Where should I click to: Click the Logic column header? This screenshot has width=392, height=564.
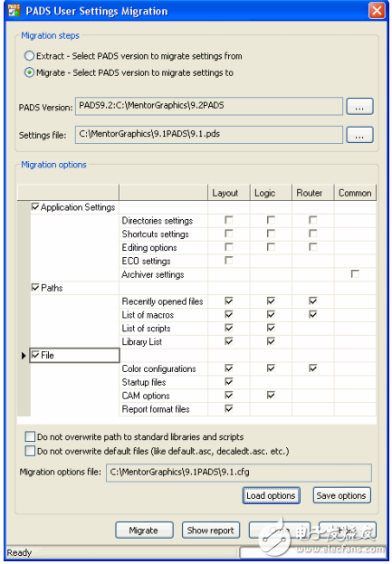pyautogui.click(x=271, y=193)
